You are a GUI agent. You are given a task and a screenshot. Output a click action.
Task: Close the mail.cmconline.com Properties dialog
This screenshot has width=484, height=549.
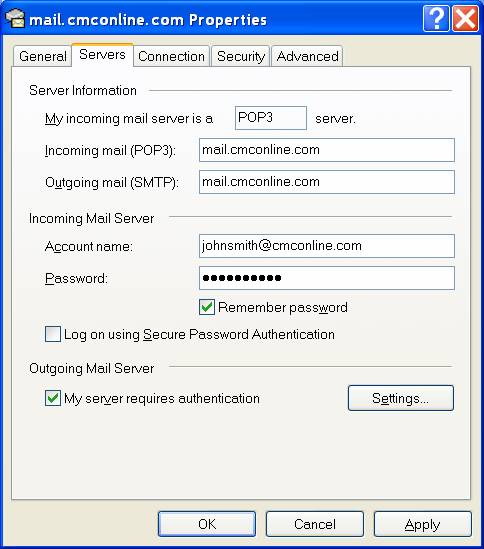pos(465,18)
